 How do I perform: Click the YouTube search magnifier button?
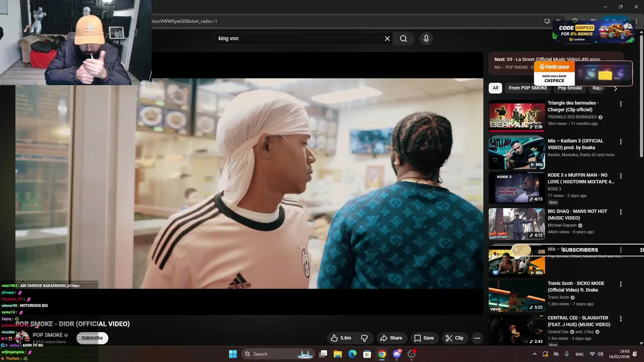pos(404,39)
